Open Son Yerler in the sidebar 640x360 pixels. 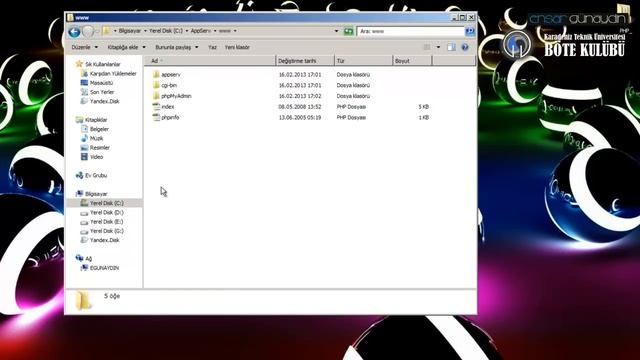click(102, 92)
